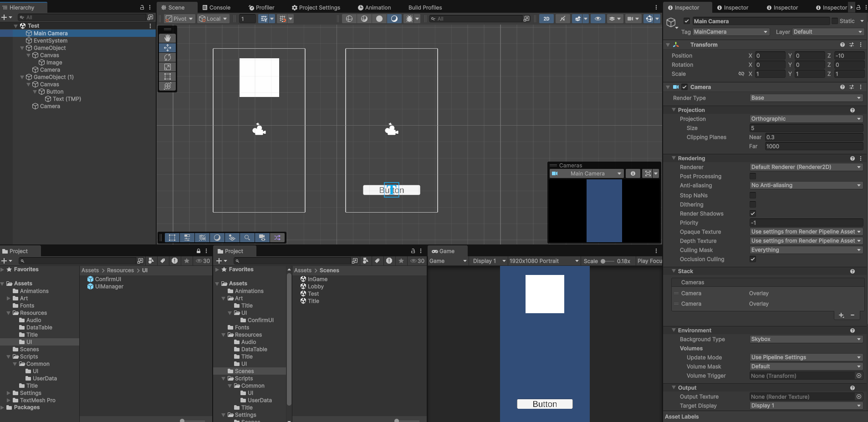
Task: Select the combined Transform tool
Action: (x=168, y=86)
